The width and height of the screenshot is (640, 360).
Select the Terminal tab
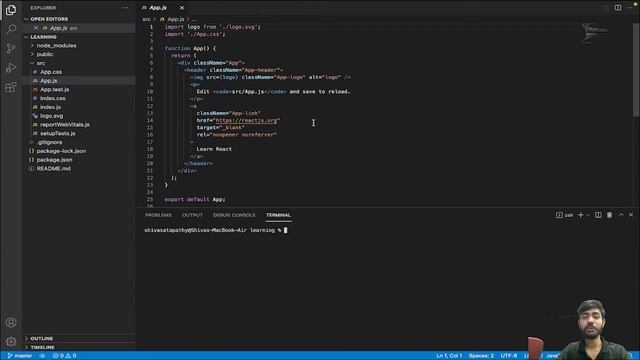278,215
